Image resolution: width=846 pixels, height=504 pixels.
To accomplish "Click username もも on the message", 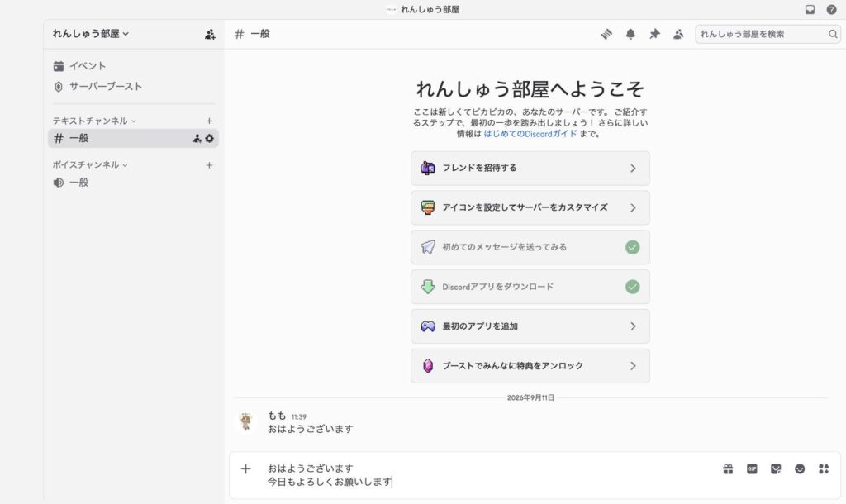I will pos(276,416).
